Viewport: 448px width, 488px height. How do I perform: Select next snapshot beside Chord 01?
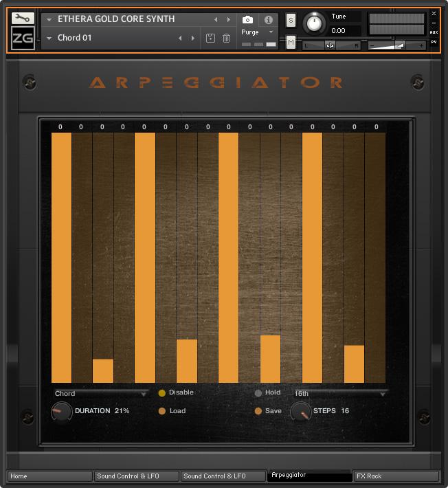(193, 38)
